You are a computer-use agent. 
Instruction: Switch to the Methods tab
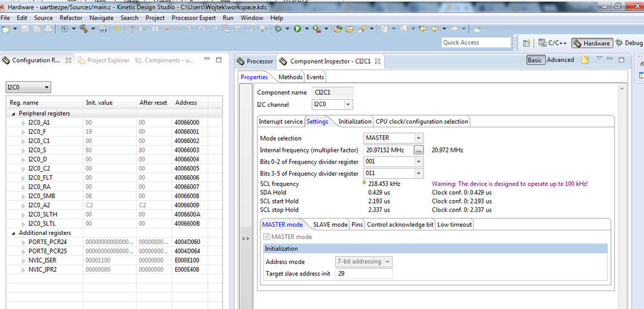[290, 77]
